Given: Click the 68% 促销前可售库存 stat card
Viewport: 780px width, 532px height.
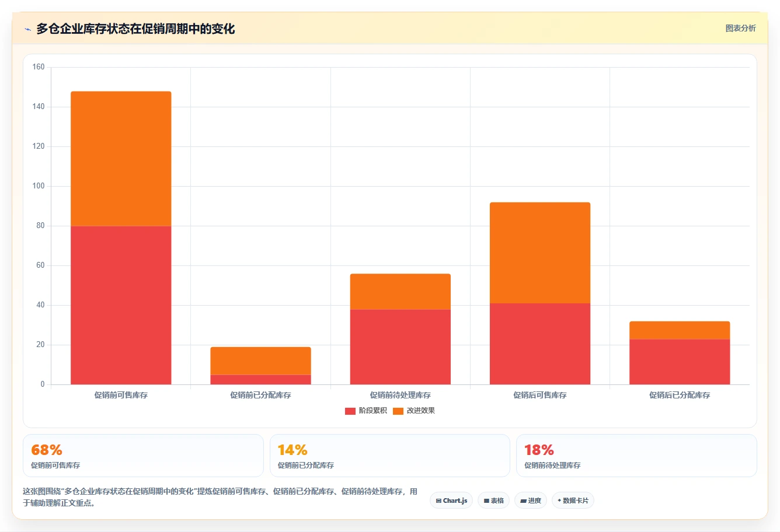Looking at the screenshot, I should click(143, 456).
